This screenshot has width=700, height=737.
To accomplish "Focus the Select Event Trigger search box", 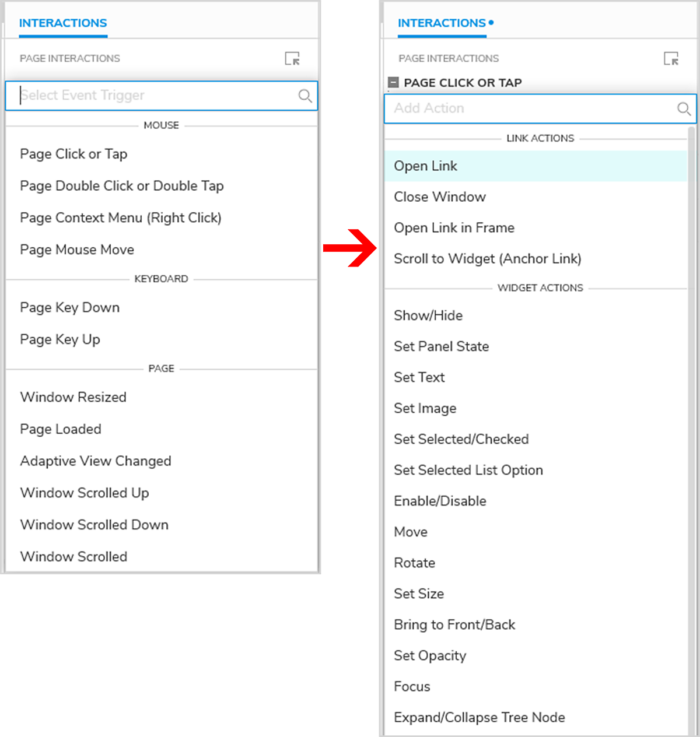I will pos(152,96).
